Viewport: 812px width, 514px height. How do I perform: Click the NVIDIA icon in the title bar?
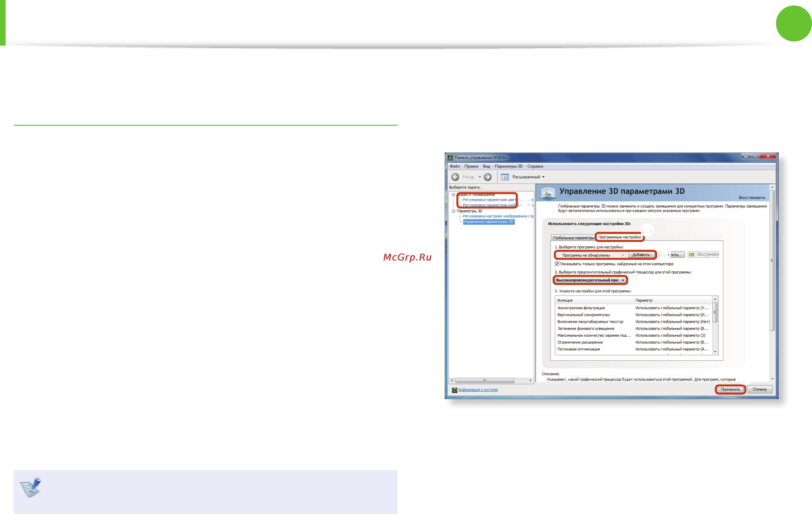point(450,158)
